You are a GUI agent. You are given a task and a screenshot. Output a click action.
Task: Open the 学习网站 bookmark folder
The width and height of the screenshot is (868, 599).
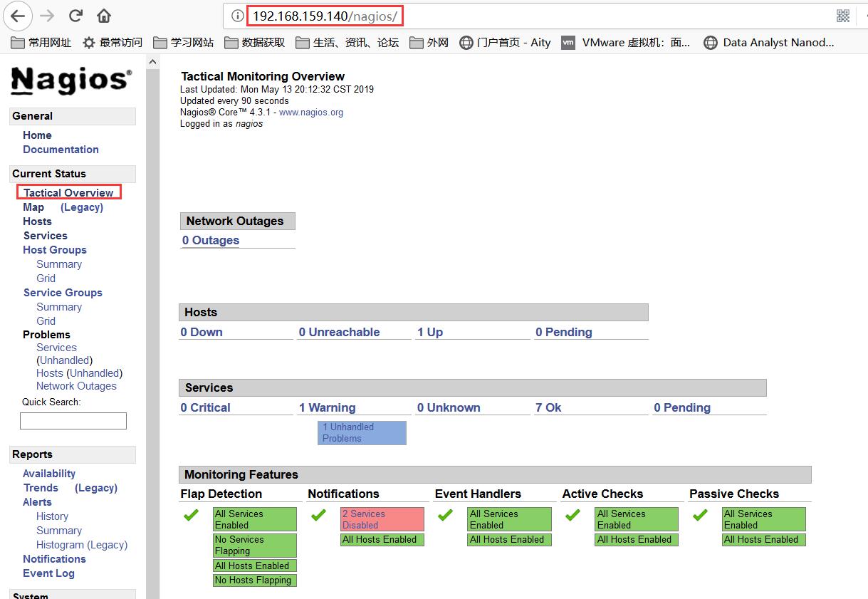[x=184, y=43]
